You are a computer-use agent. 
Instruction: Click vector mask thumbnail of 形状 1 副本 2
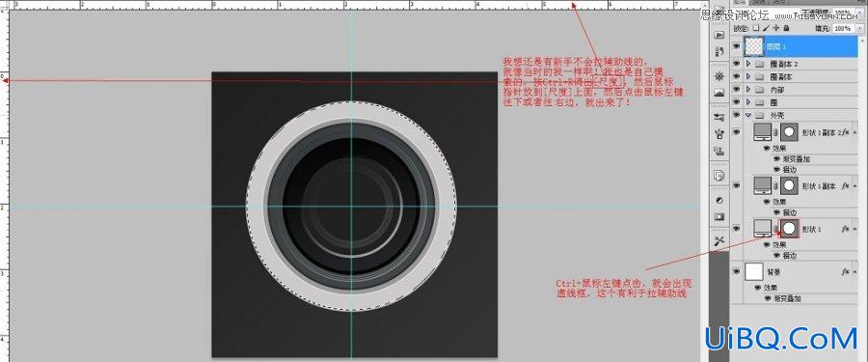click(x=789, y=132)
